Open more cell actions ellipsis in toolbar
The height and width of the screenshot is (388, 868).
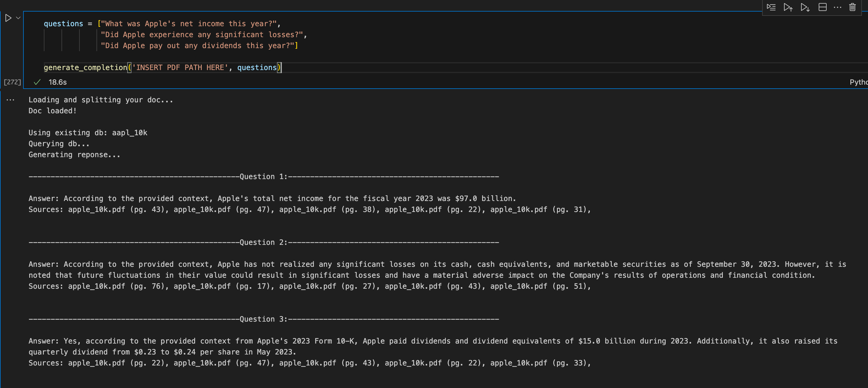click(837, 7)
